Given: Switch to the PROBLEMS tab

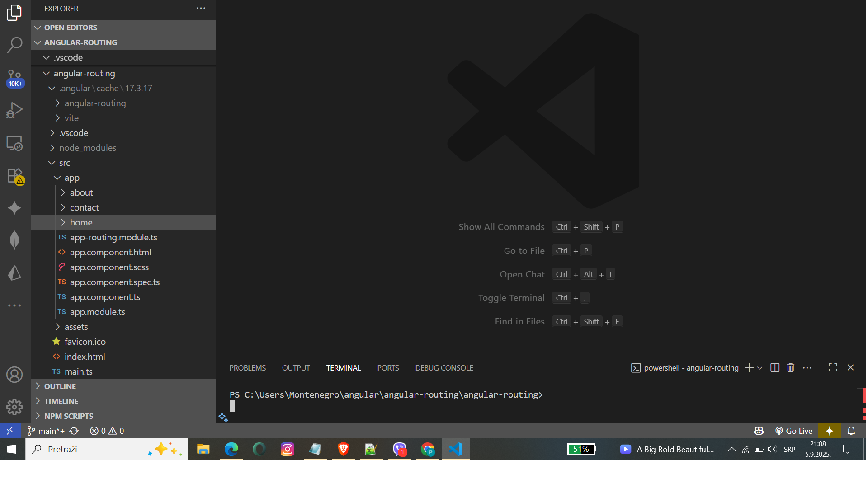Looking at the screenshot, I should pyautogui.click(x=247, y=368).
